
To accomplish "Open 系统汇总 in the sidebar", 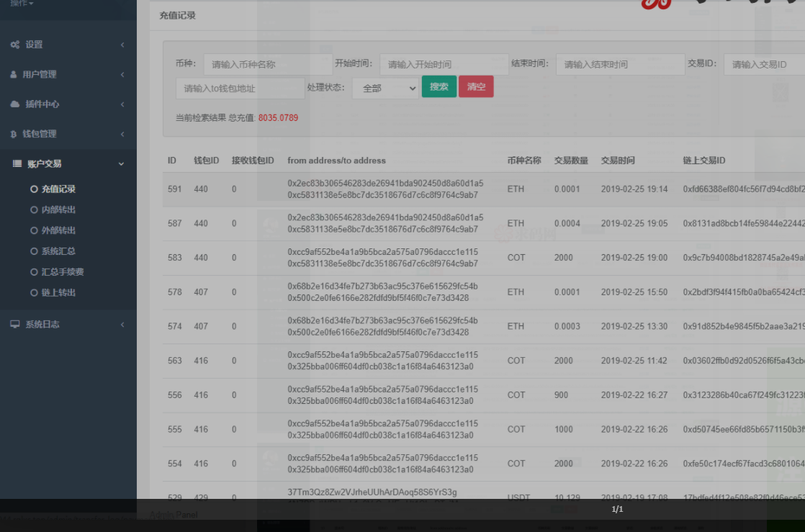I will pyautogui.click(x=58, y=251).
